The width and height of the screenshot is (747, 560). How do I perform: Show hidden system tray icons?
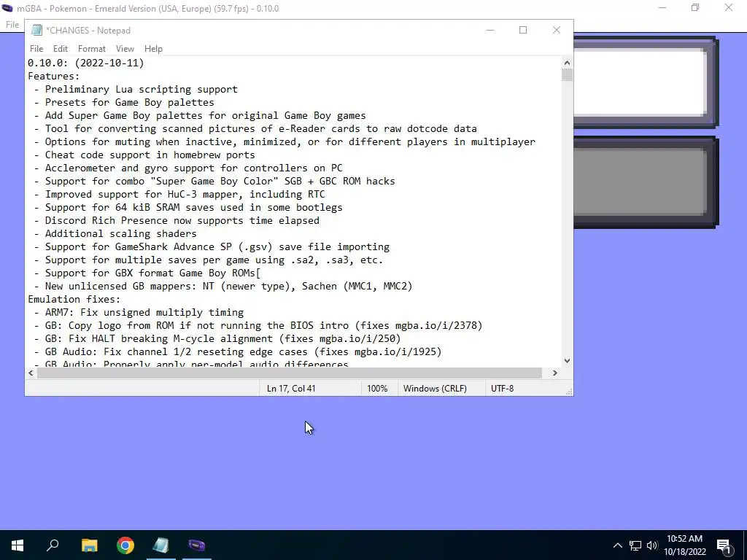617,545
